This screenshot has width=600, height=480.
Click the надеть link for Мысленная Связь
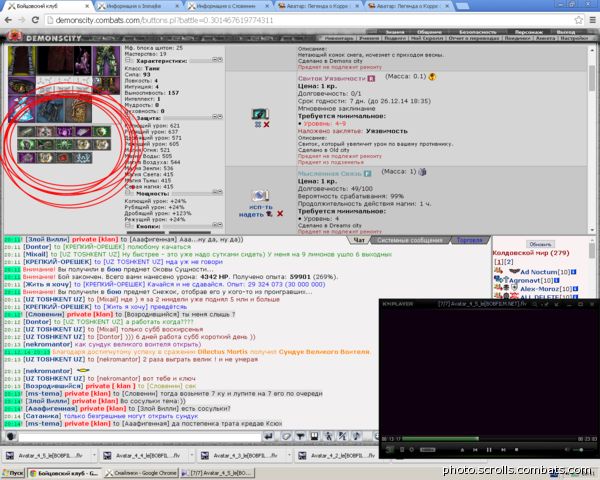pos(251,214)
